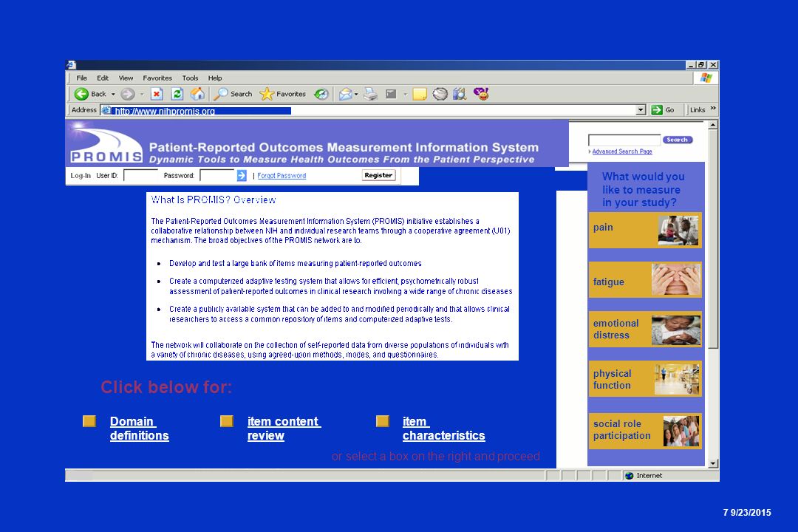Open the Search magnifier toolbar button
Image resolution: width=798 pixels, height=532 pixels.
click(233, 94)
